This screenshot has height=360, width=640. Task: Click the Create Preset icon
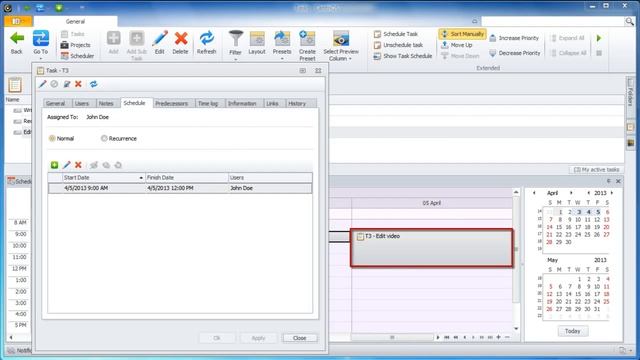(307, 46)
